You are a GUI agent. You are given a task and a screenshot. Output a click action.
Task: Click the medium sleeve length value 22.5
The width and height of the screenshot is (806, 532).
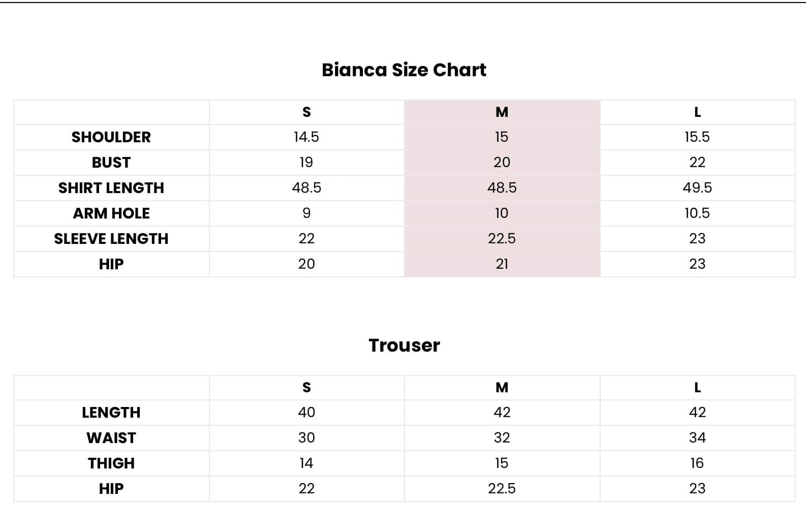502,239
